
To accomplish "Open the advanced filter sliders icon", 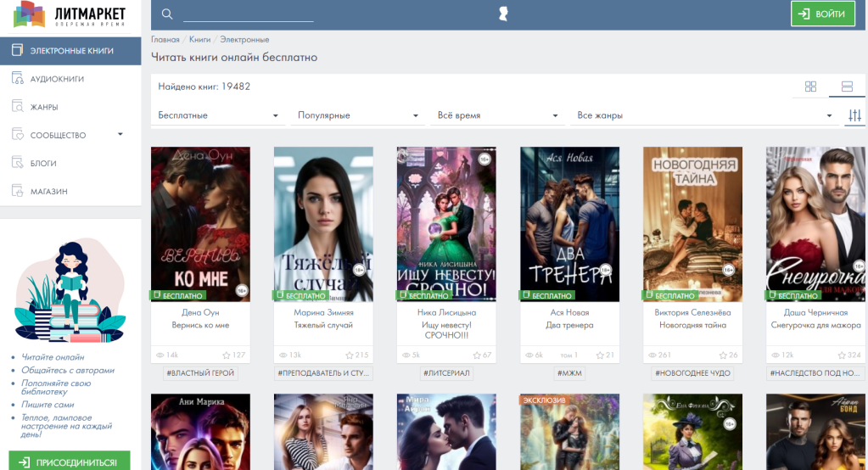I will pos(854,115).
